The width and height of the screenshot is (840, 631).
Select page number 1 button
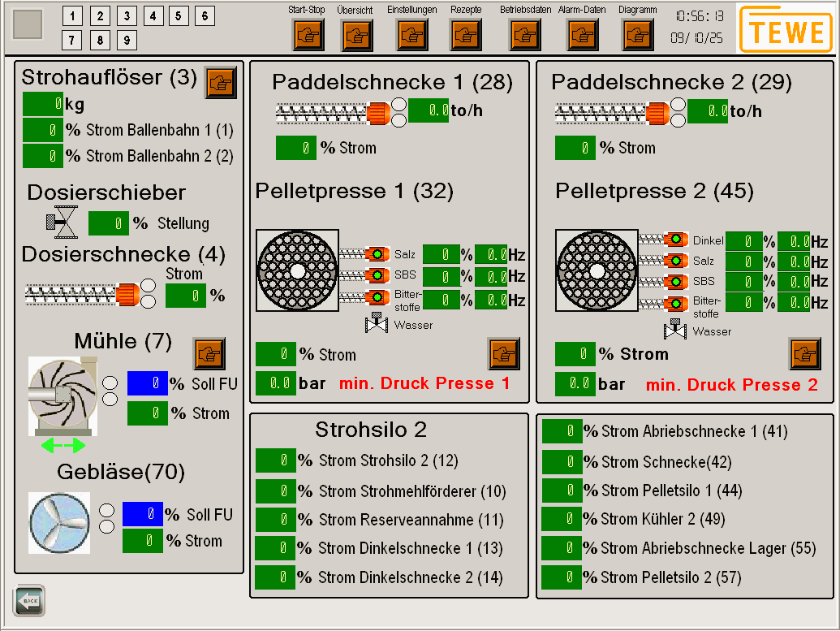(x=72, y=15)
